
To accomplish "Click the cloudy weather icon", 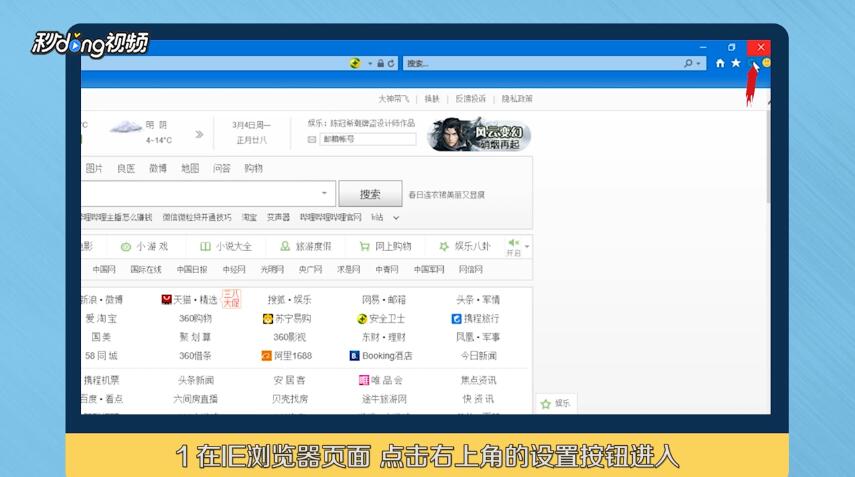I will tap(126, 128).
